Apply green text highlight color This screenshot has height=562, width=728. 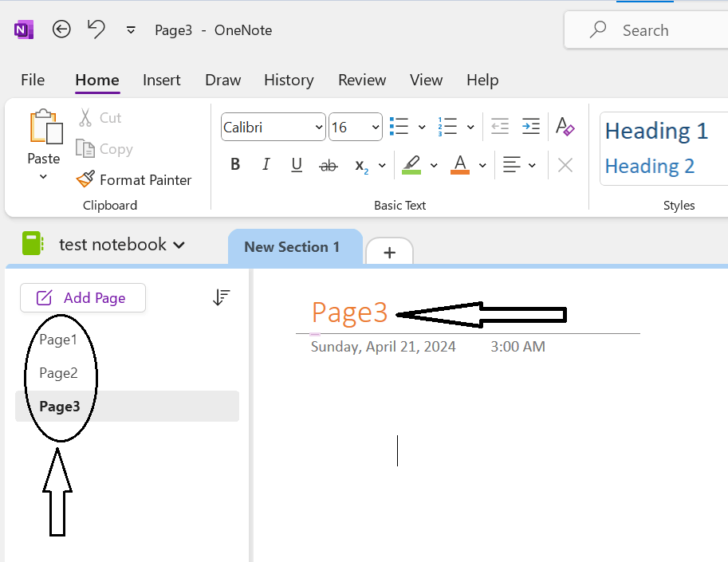[x=411, y=165]
